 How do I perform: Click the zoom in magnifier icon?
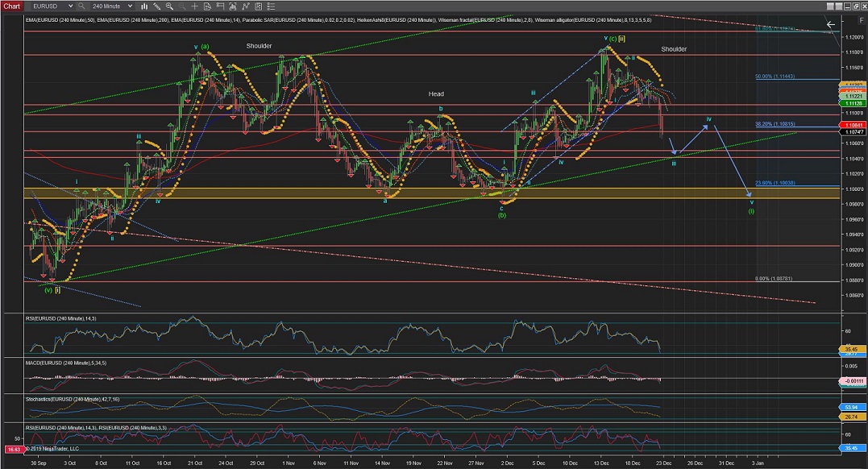(169, 6)
